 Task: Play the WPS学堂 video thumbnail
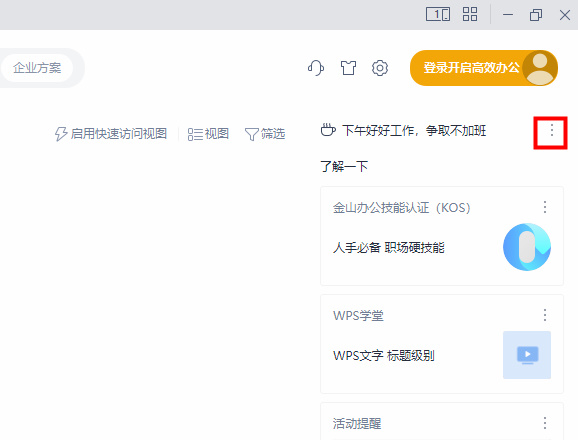pyautogui.click(x=527, y=355)
